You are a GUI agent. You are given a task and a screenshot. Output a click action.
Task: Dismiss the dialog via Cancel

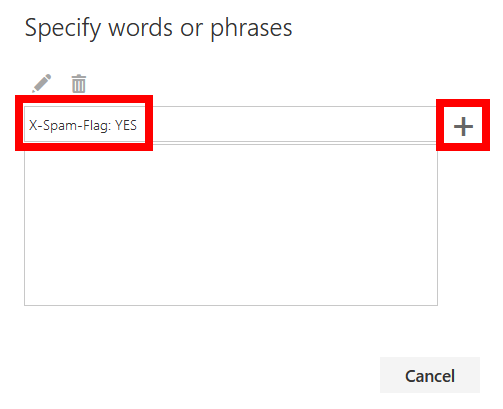[430, 375]
